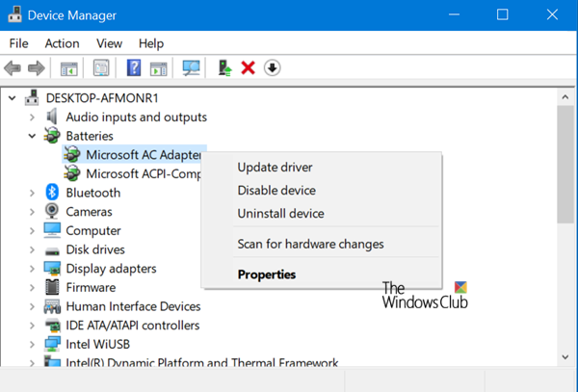578x392 pixels.
Task: Collapse the Batteries category
Action: [33, 136]
